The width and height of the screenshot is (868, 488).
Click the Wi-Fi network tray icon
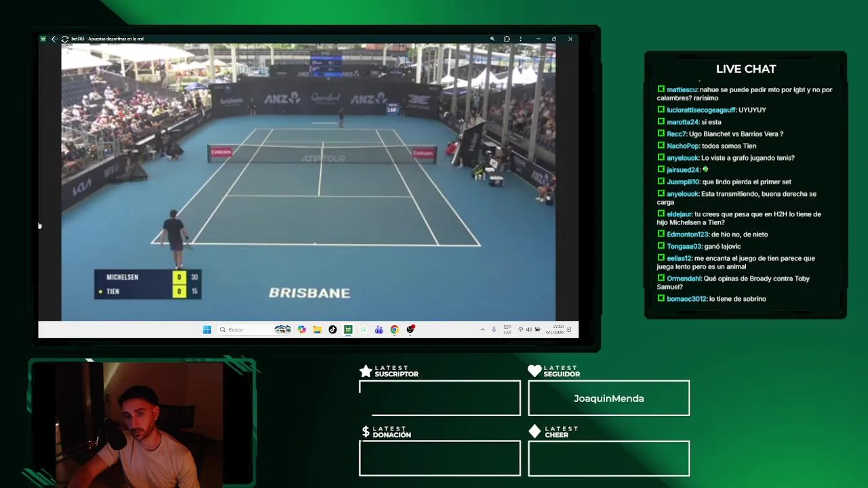click(520, 329)
